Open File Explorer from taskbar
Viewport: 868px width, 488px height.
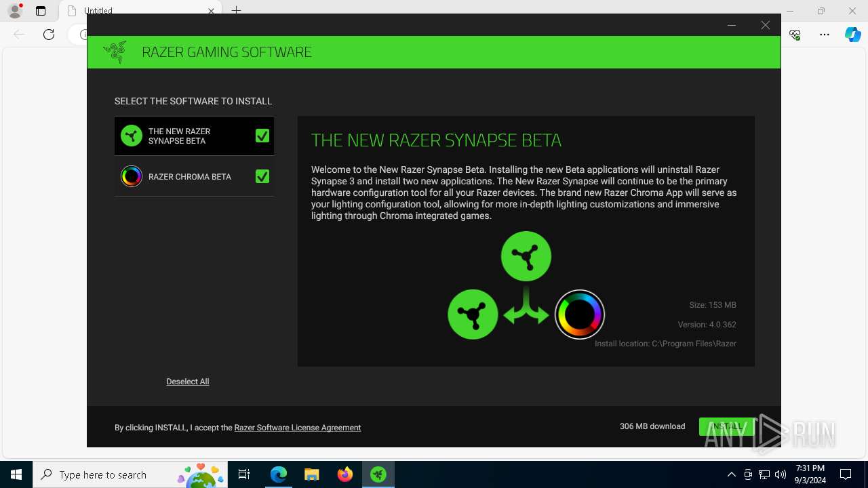(312, 474)
